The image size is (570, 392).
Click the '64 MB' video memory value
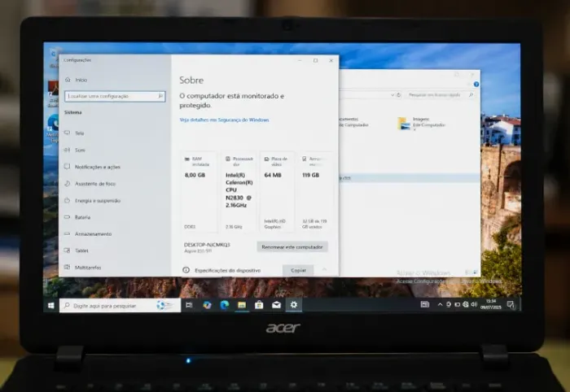click(273, 175)
